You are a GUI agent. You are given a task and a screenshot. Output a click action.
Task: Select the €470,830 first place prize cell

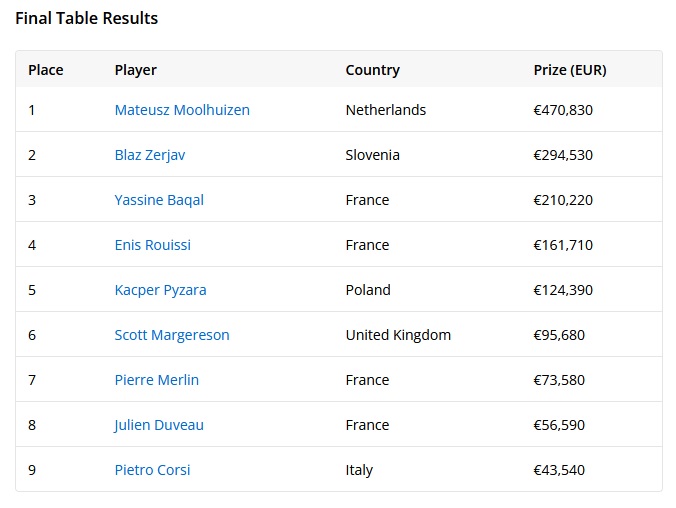tap(563, 110)
